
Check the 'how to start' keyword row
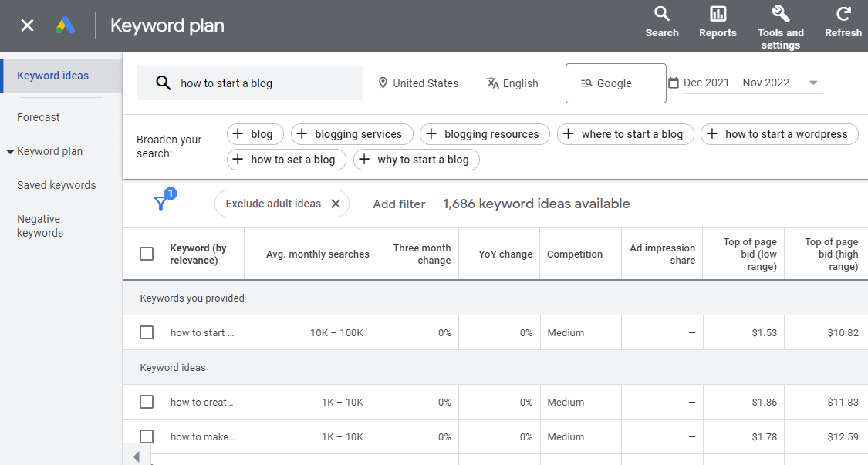147,332
